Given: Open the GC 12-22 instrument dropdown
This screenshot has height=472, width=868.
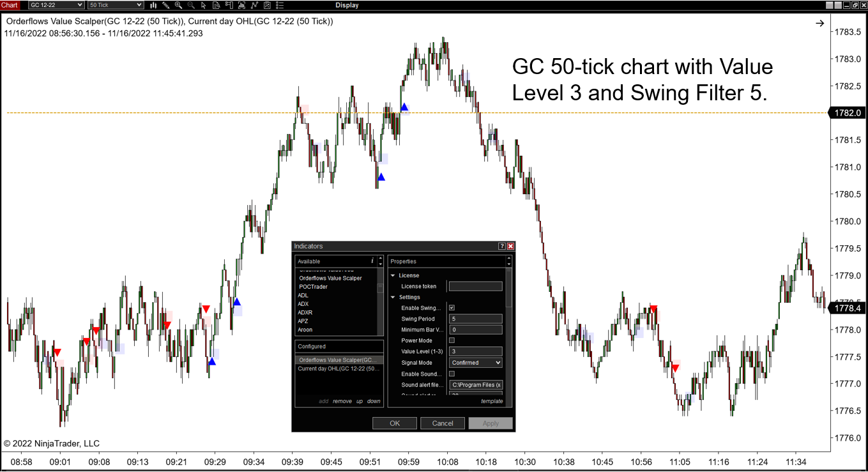Looking at the screenshot, I should [x=56, y=5].
